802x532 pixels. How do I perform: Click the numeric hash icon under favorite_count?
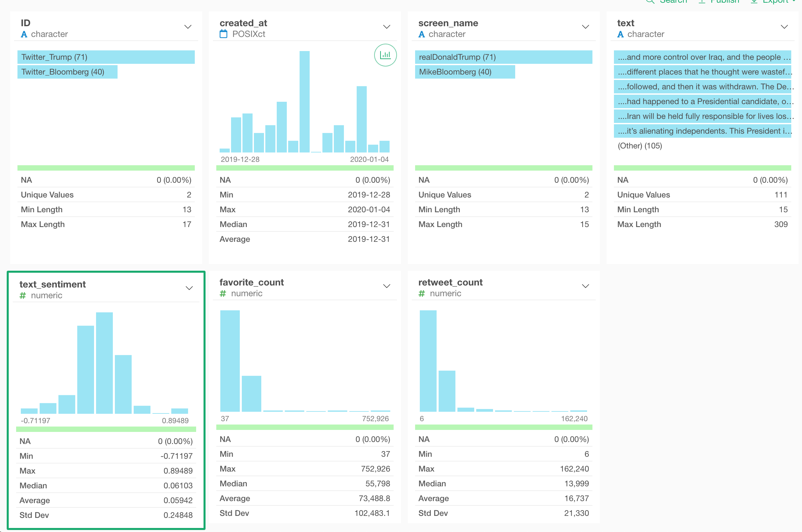[223, 293]
